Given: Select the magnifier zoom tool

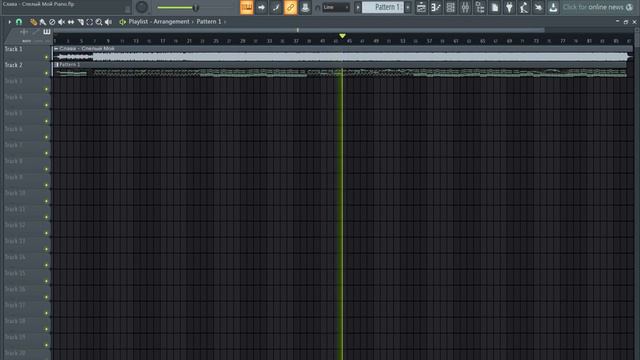Looking at the screenshot, I should pos(99,22).
